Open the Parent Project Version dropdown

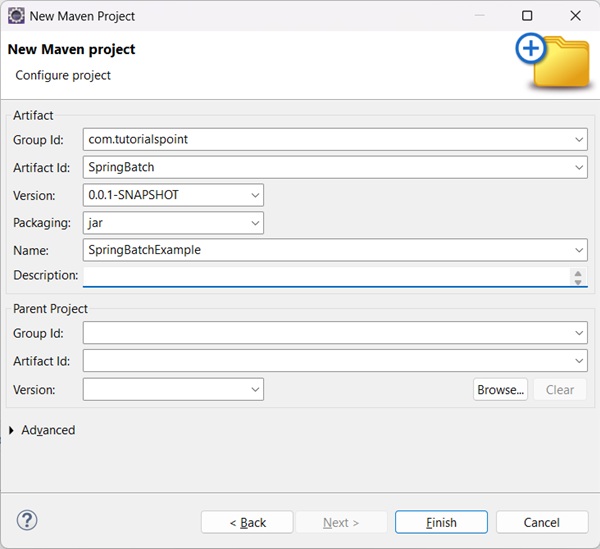pos(256,389)
